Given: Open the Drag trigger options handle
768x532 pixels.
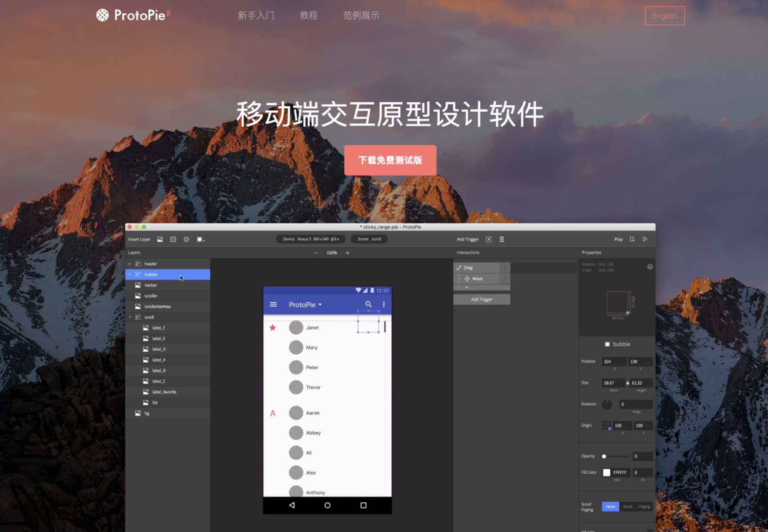Looking at the screenshot, I should (505, 268).
